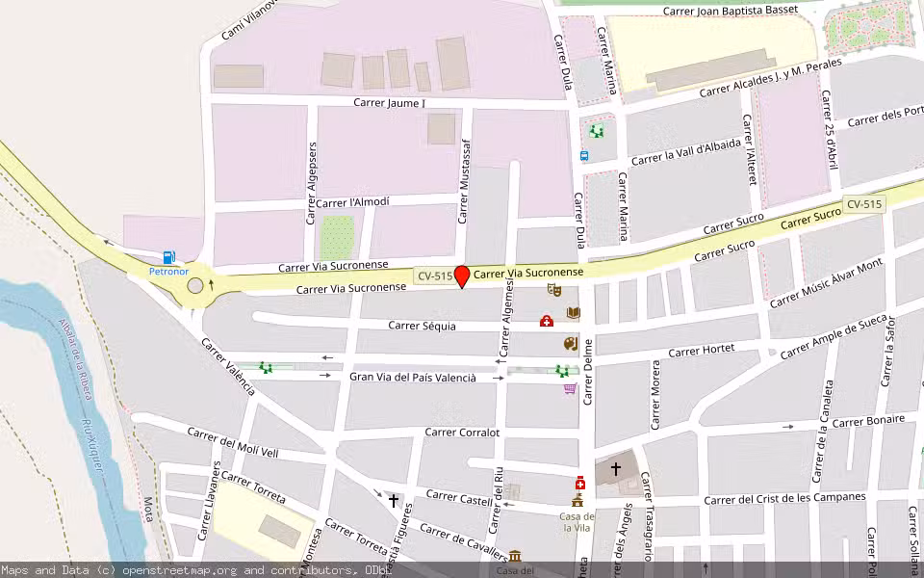Select the purple shopping cart icon
This screenshot has width=924, height=578.
tap(570, 388)
